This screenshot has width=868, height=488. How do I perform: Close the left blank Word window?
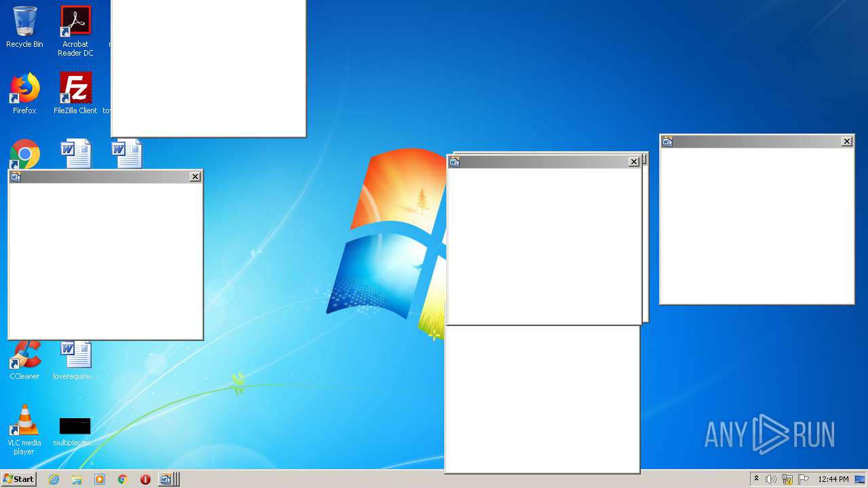(x=195, y=177)
